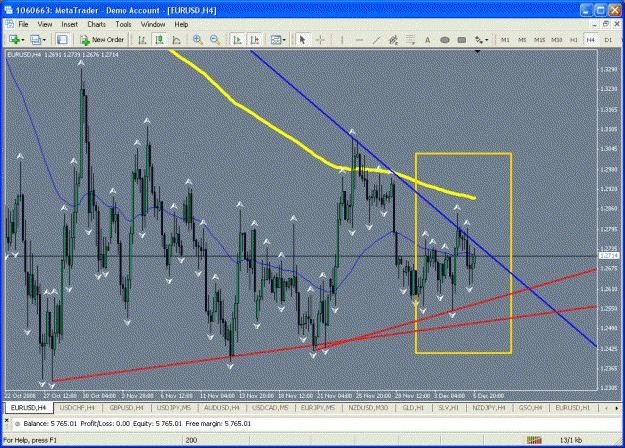Click the Arrows objects toolbar icon
Viewport: 625px width, 448px height.
[479, 39]
